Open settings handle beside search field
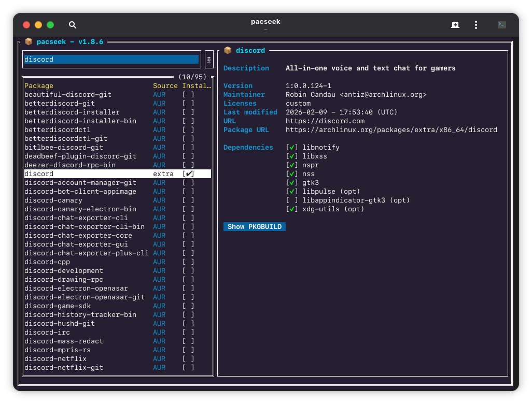Viewport: 532px width, 404px height. click(209, 60)
